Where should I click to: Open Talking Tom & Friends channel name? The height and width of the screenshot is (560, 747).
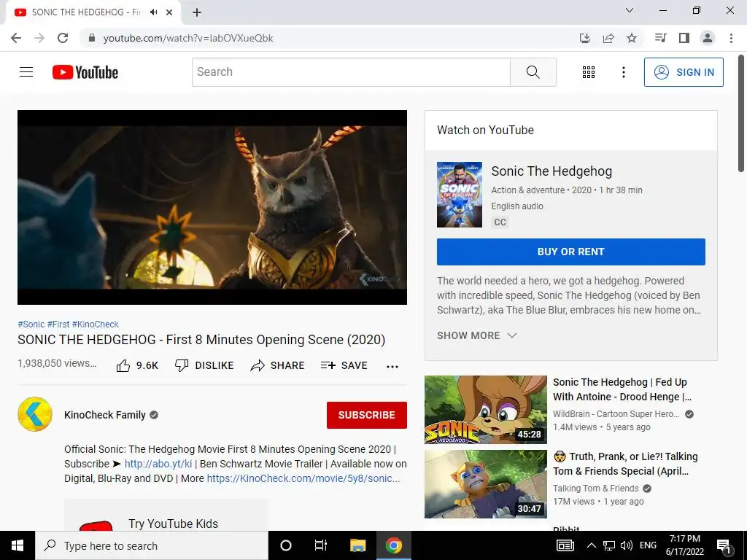point(595,488)
